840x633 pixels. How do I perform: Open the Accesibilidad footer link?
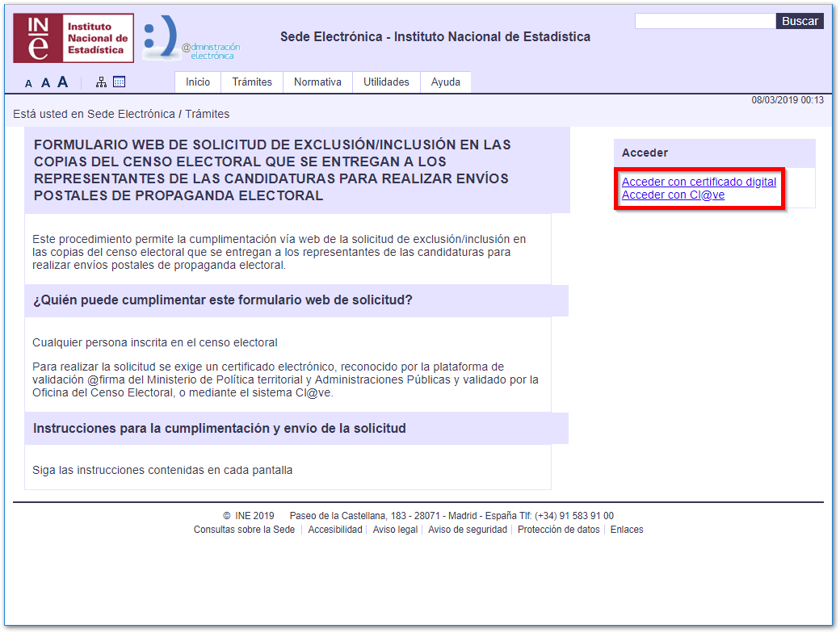tap(335, 530)
